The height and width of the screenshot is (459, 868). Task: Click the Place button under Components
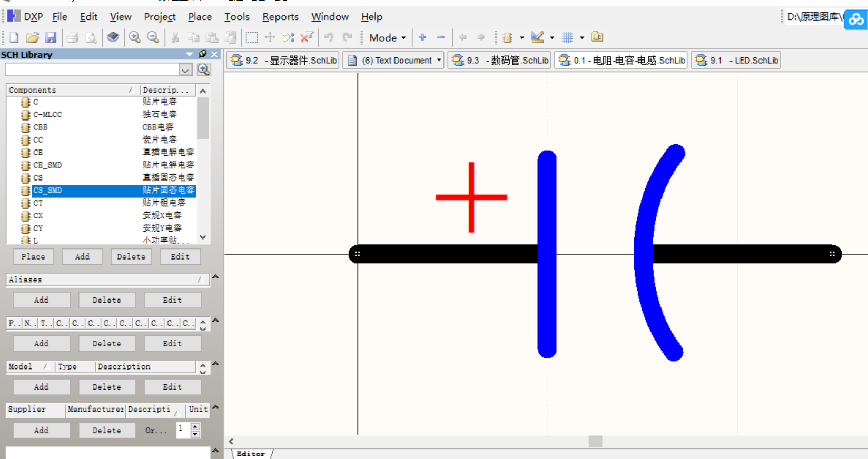point(33,256)
